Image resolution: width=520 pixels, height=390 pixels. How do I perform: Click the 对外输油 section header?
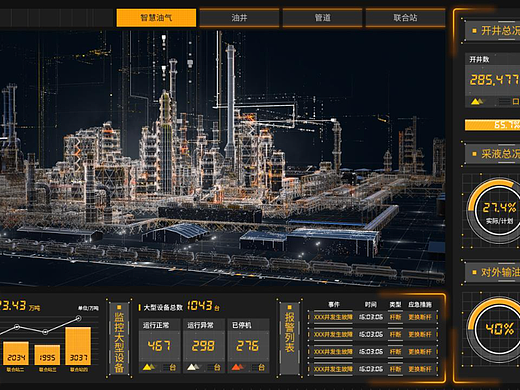[493, 272]
